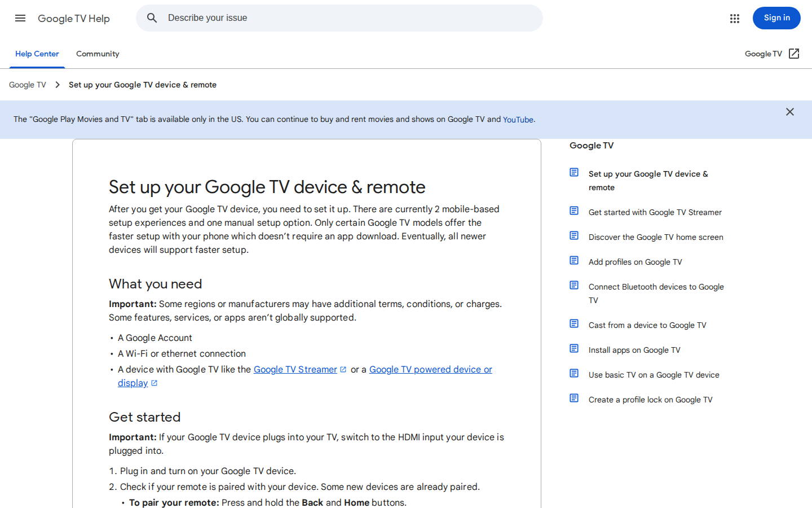The width and height of the screenshot is (812, 508).
Task: Click article icon for Set up your Google TV device
Action: click(574, 172)
